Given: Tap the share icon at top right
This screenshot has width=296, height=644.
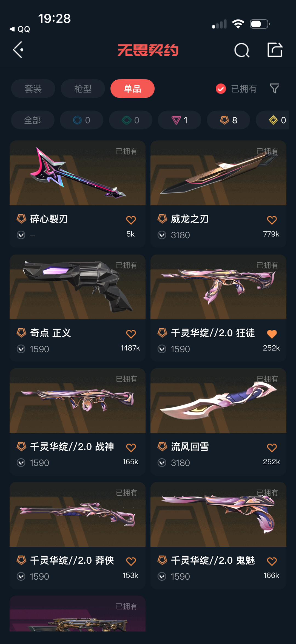Looking at the screenshot, I should [x=275, y=50].
